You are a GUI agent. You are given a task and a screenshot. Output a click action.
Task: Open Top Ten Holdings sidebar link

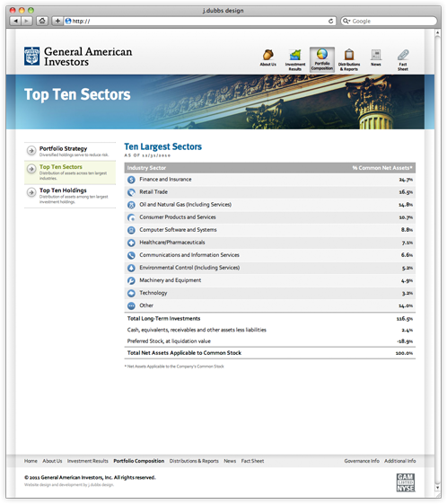click(x=63, y=190)
